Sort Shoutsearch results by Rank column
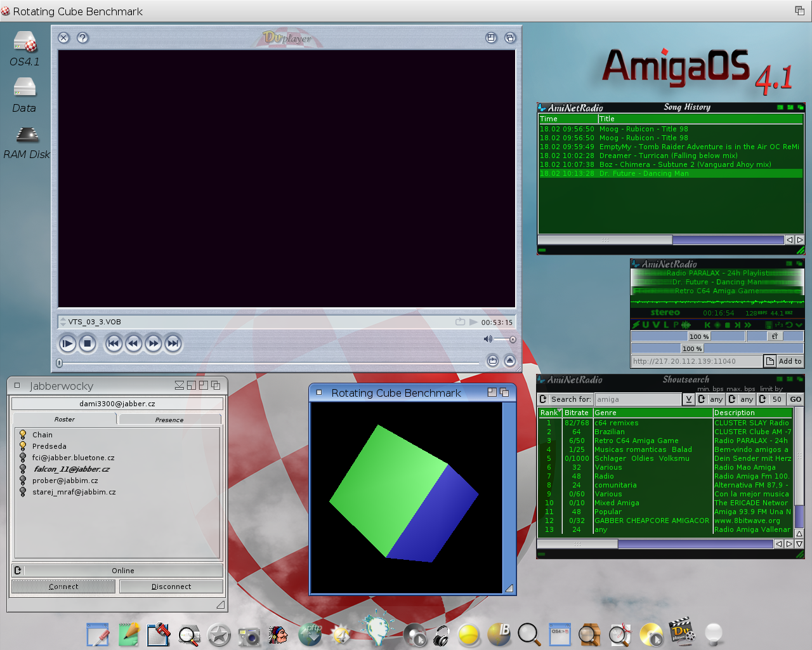 (551, 413)
